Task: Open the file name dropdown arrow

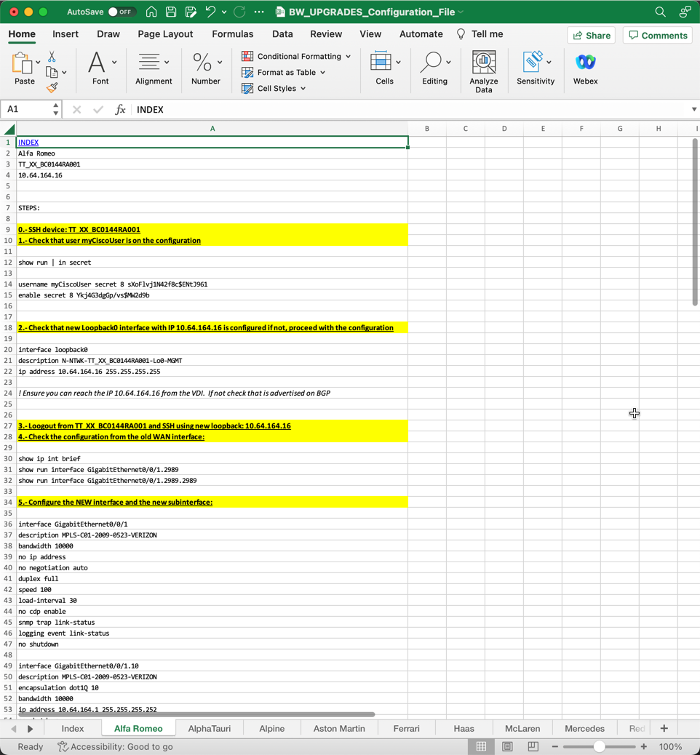Action: pos(461,12)
